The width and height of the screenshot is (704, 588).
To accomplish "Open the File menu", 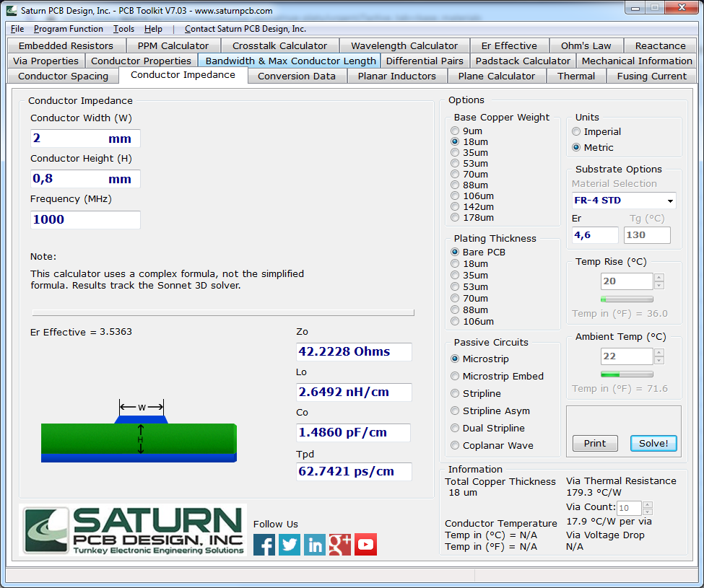I will (17, 29).
